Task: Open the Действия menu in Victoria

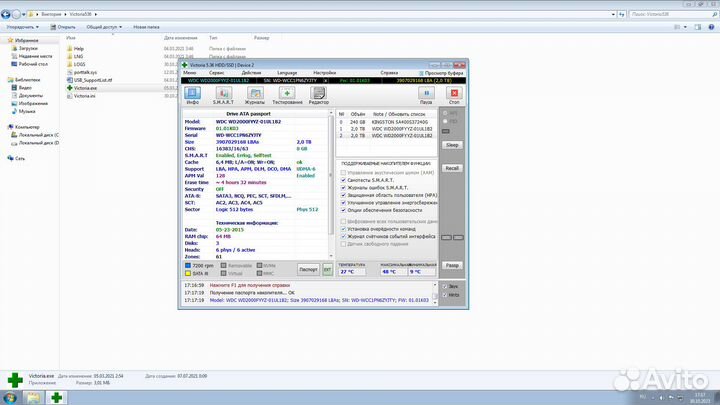Action: click(x=251, y=73)
